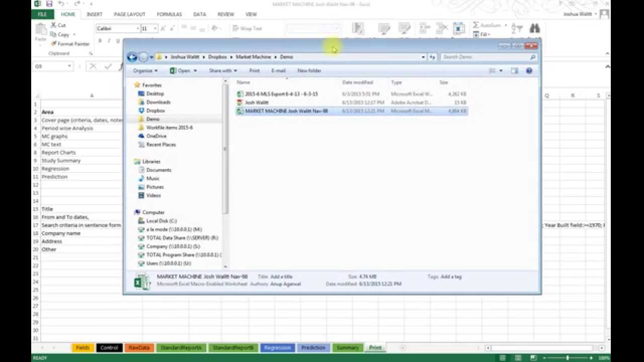Select the Regression sheet tab
This screenshot has height=362, width=644.
277,347
